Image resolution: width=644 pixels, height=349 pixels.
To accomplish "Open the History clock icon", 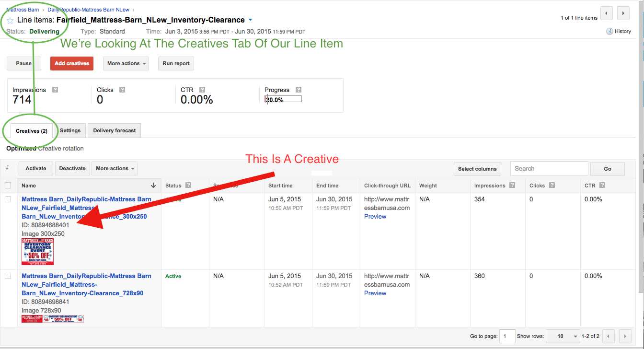I will coord(609,31).
